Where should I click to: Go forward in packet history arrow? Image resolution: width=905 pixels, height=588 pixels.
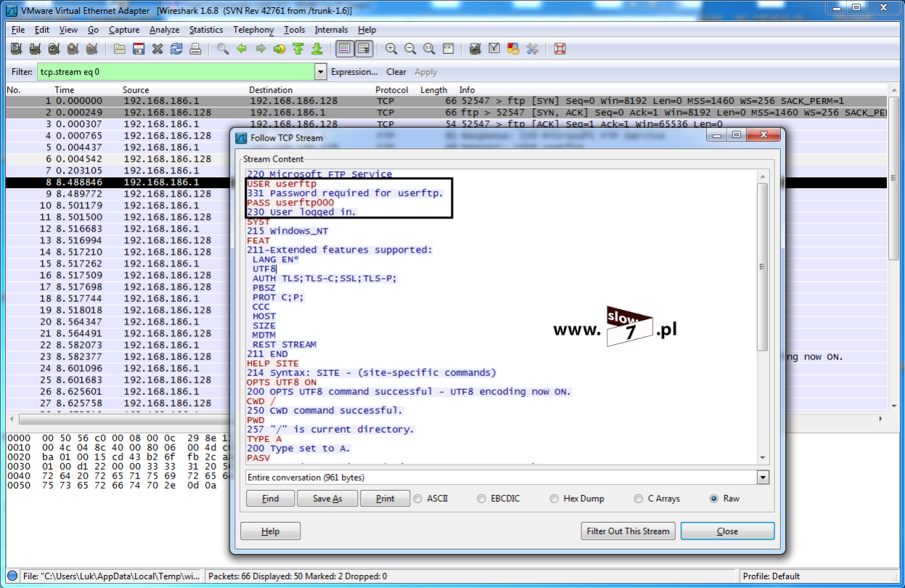261,49
